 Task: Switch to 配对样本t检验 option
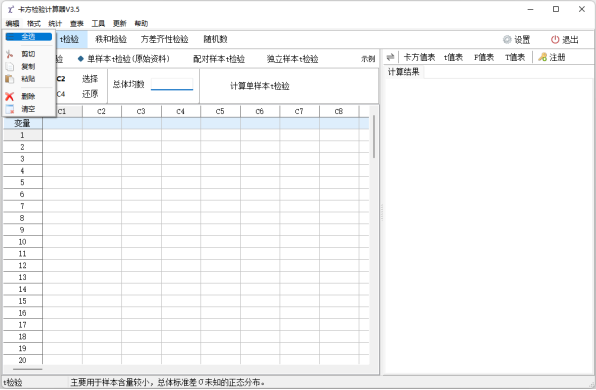click(219, 59)
